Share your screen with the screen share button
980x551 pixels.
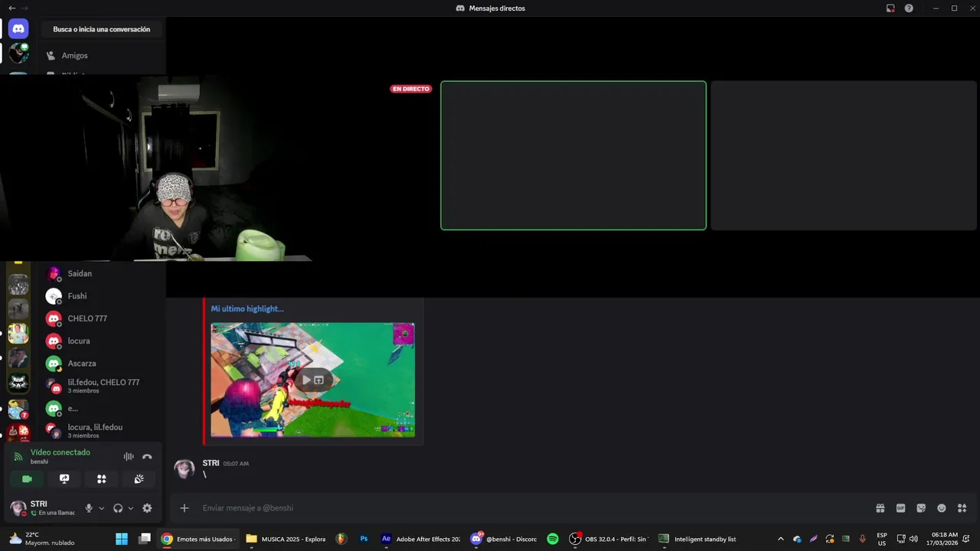pos(64,478)
